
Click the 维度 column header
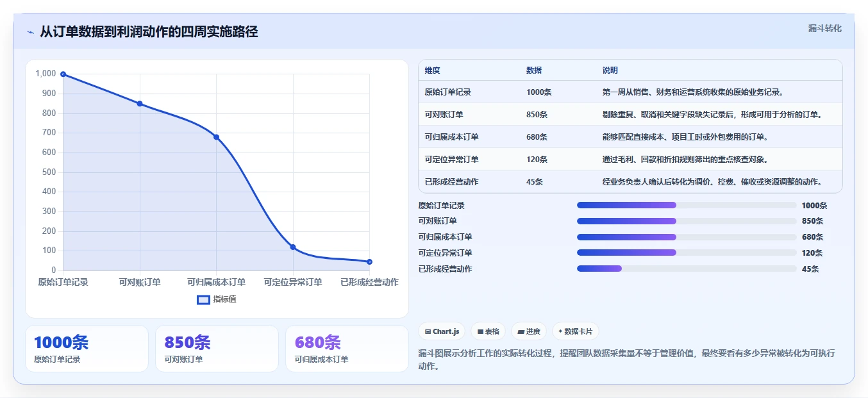pos(432,70)
